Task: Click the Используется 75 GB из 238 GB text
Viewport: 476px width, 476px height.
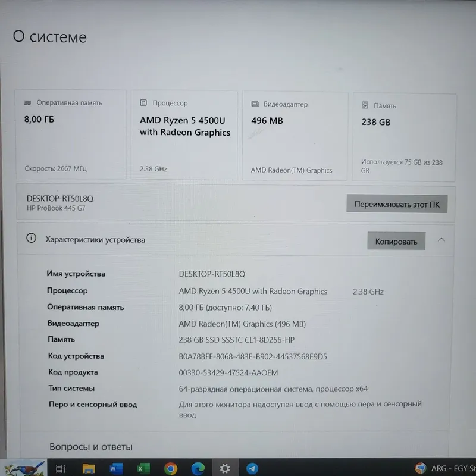Action: click(402, 166)
